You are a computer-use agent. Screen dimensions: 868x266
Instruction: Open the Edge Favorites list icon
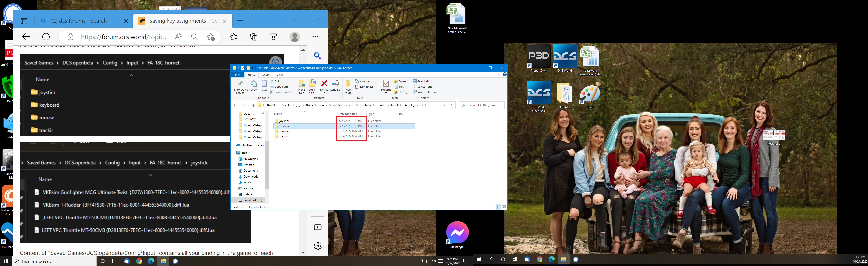click(x=234, y=37)
